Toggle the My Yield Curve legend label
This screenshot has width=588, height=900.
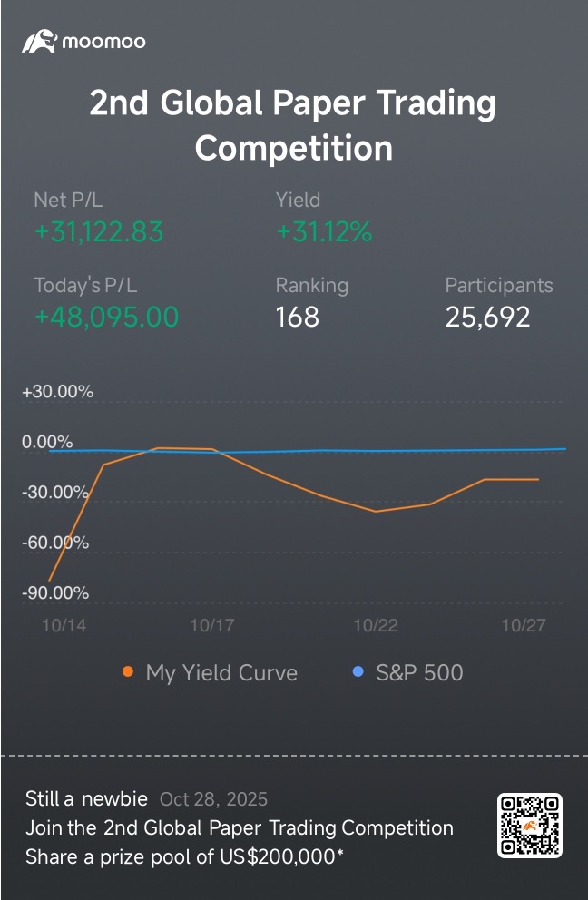[221, 673]
